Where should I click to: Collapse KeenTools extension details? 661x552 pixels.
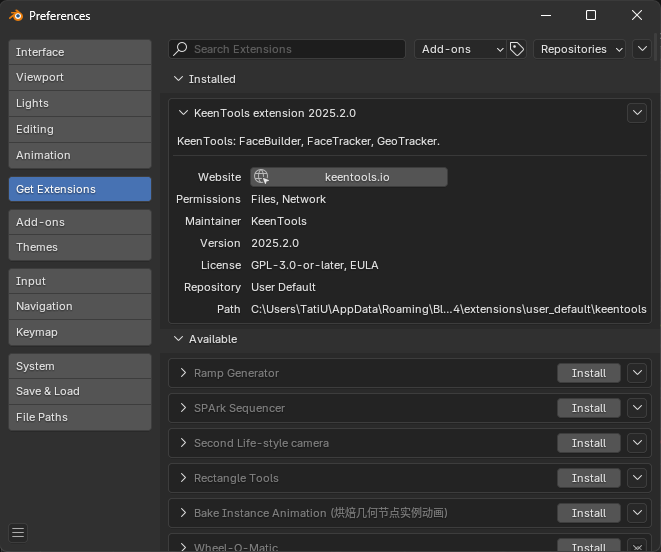[183, 113]
